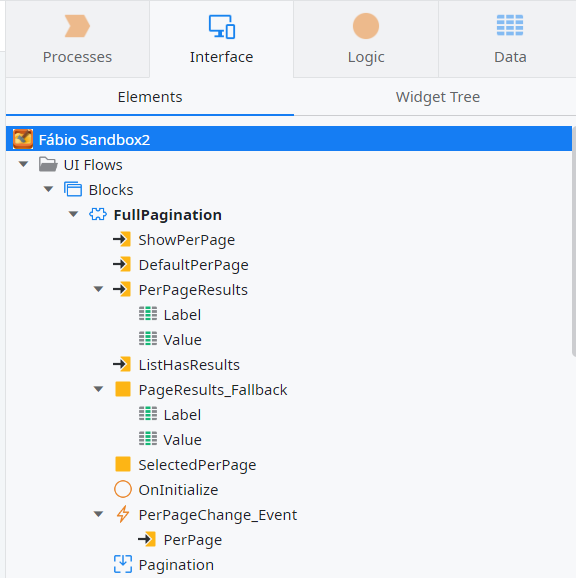Click the ListHasResults input parameter icon

(122, 365)
